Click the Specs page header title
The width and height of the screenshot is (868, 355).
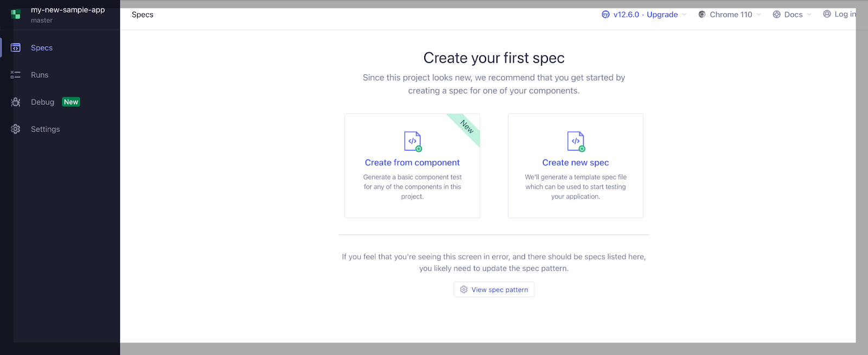(x=143, y=15)
